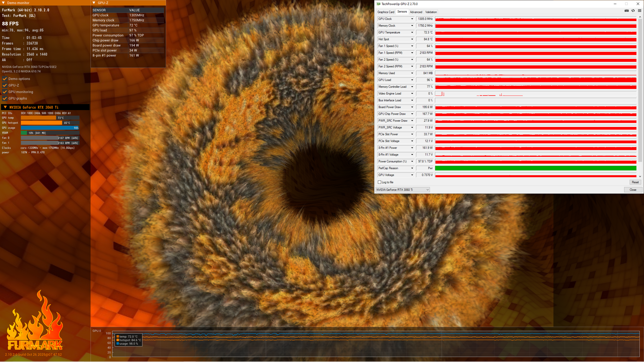Screen dimensions: 644x362
Task: Click the sensors list scroll down arrow
Action: (640, 177)
